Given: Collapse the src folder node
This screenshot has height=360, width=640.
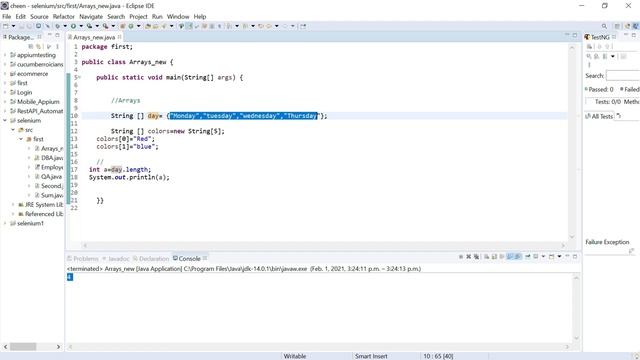Looking at the screenshot, I should click(13, 130).
